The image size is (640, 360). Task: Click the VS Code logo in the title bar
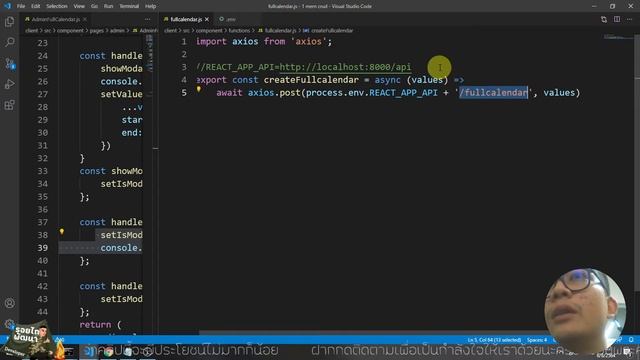pos(7,6)
